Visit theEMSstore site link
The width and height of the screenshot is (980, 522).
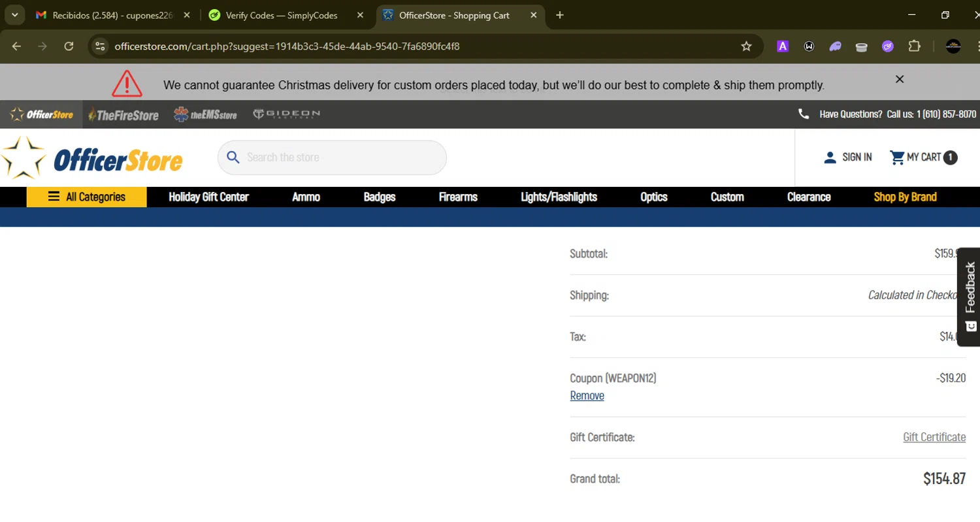click(205, 114)
